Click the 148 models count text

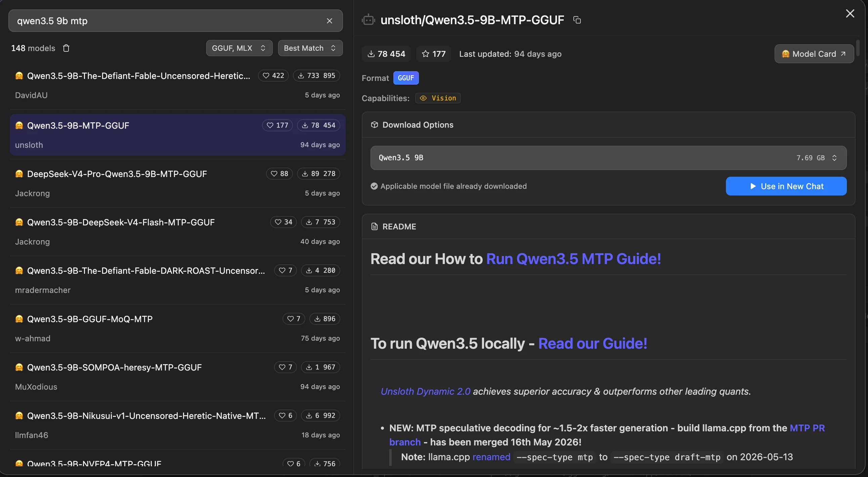(x=33, y=48)
